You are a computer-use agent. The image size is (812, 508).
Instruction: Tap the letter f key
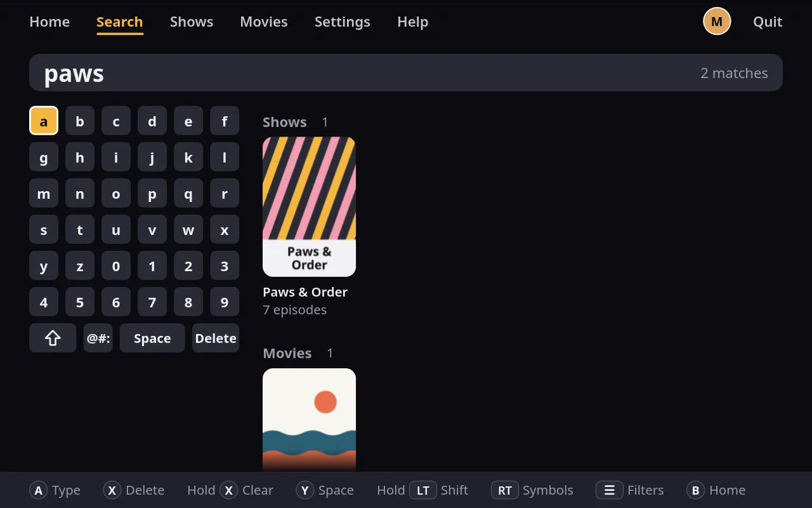[225, 121]
